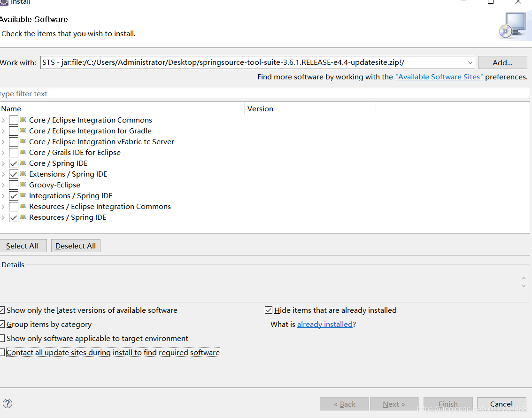Image resolution: width=532 pixels, height=418 pixels.
Task: Uncheck Integrations / Spring IDE checkbox
Action: (x=14, y=196)
